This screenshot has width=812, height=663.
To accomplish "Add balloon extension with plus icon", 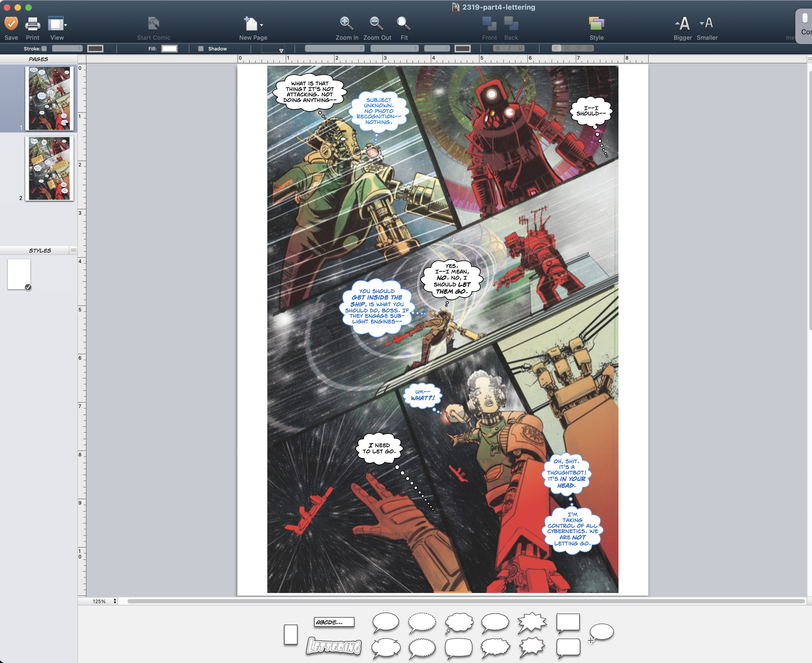I will coord(601,633).
